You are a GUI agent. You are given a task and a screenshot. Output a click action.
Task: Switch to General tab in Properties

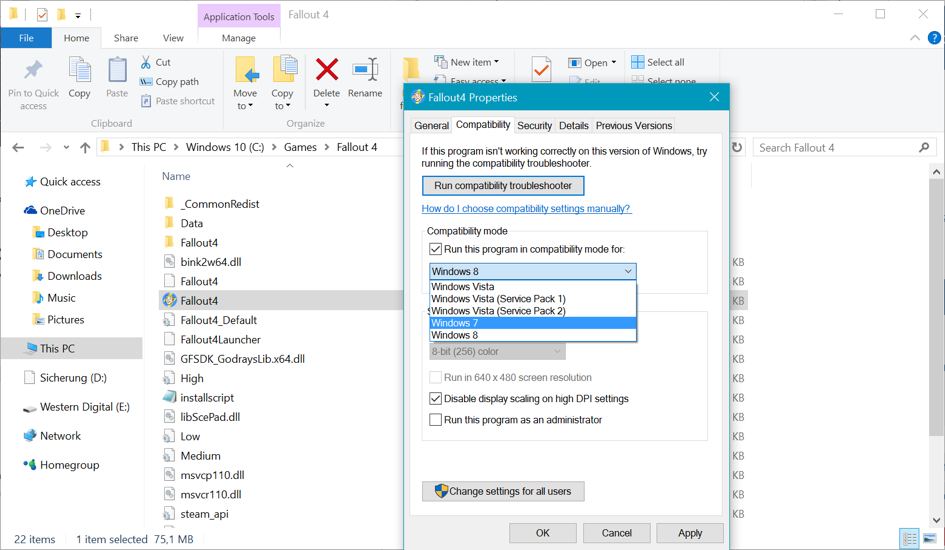(x=432, y=125)
